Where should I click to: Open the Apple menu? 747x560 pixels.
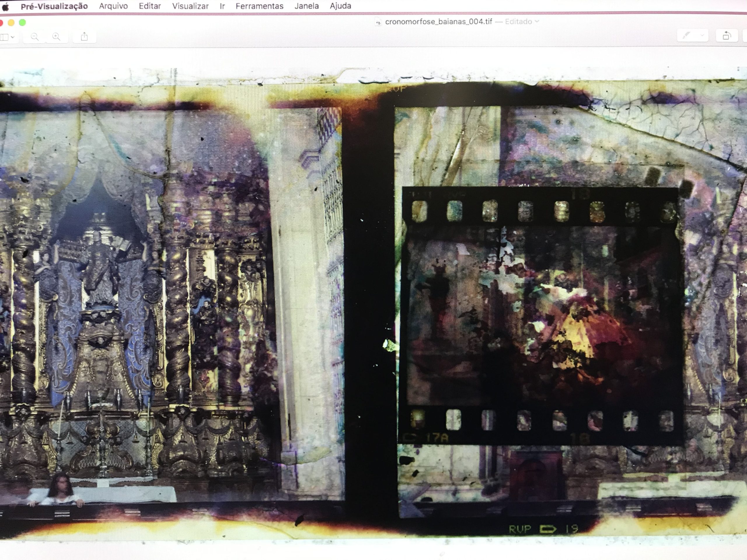coord(5,6)
